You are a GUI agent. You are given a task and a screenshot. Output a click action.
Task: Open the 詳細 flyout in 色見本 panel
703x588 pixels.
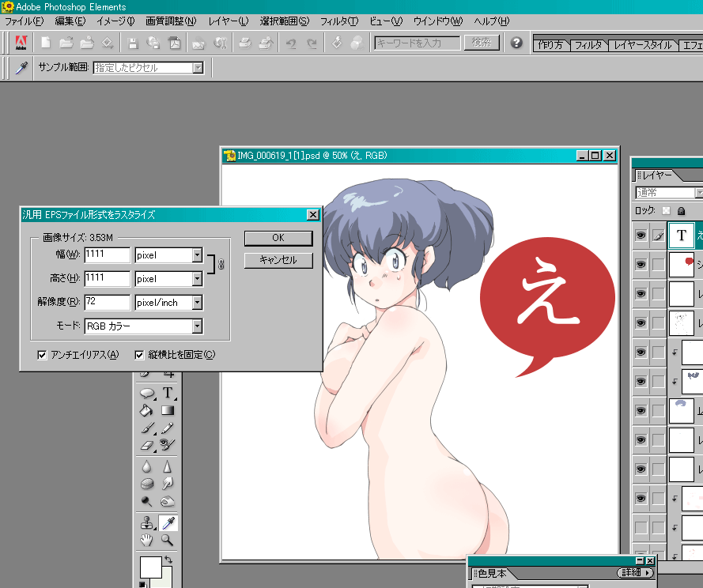tap(635, 573)
